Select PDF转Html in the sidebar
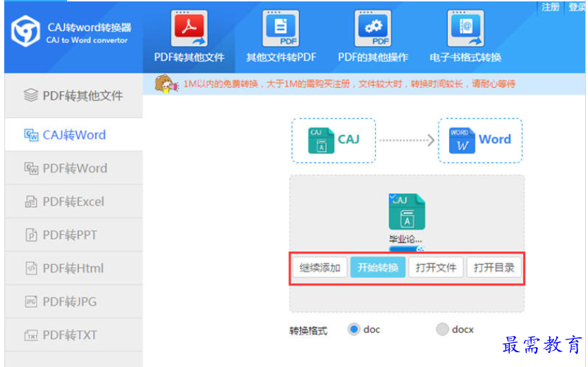 (x=73, y=268)
